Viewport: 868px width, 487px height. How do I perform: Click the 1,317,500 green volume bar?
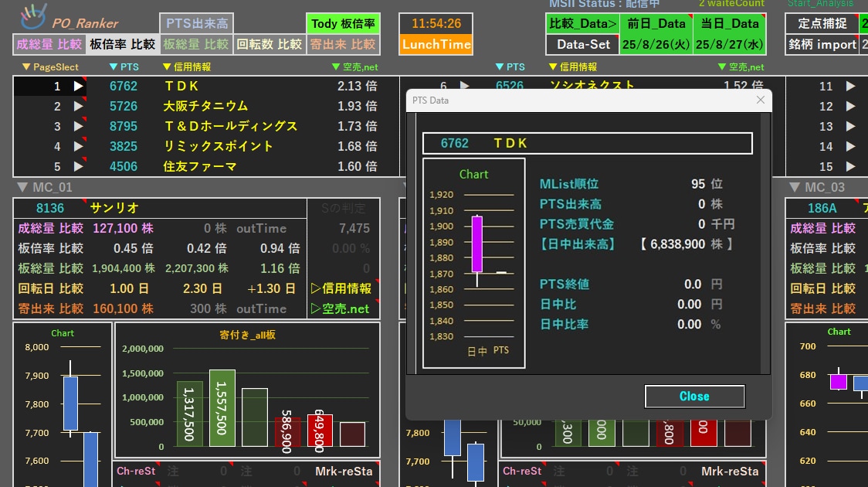tap(189, 414)
